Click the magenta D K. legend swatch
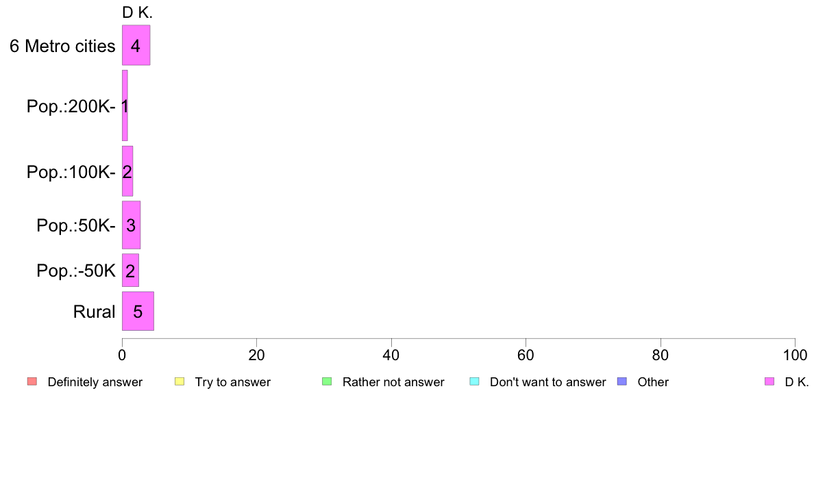 [x=769, y=381]
